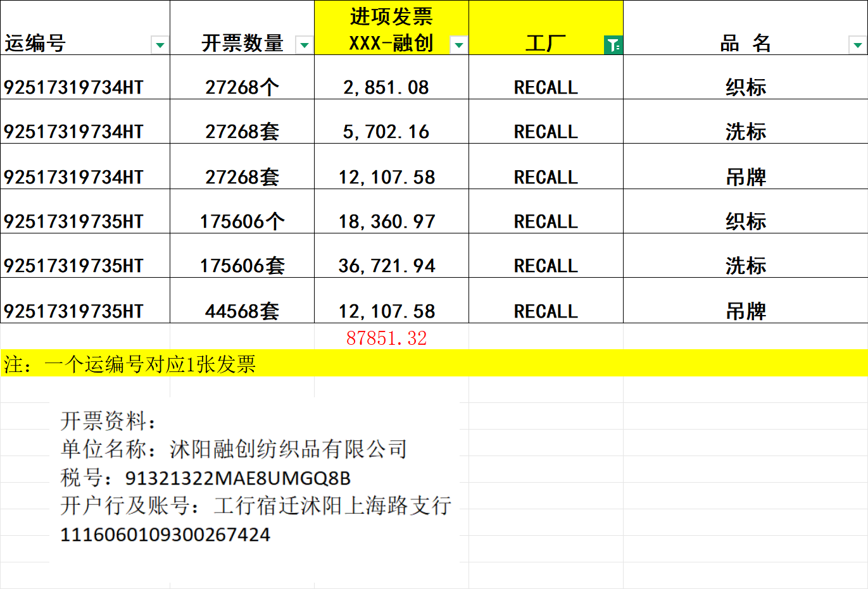Open the 进项发票 XXX-融创 filter dropdown
Viewport: 868px width, 589px height.
click(459, 45)
